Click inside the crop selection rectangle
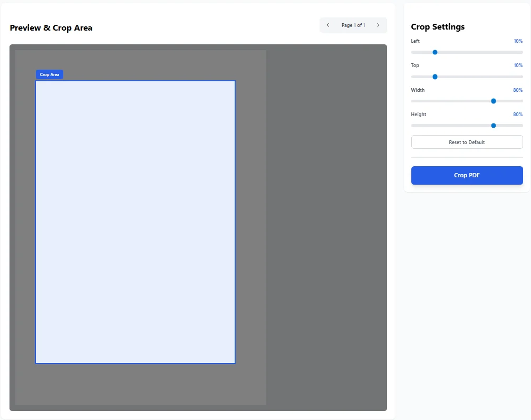 (135, 222)
